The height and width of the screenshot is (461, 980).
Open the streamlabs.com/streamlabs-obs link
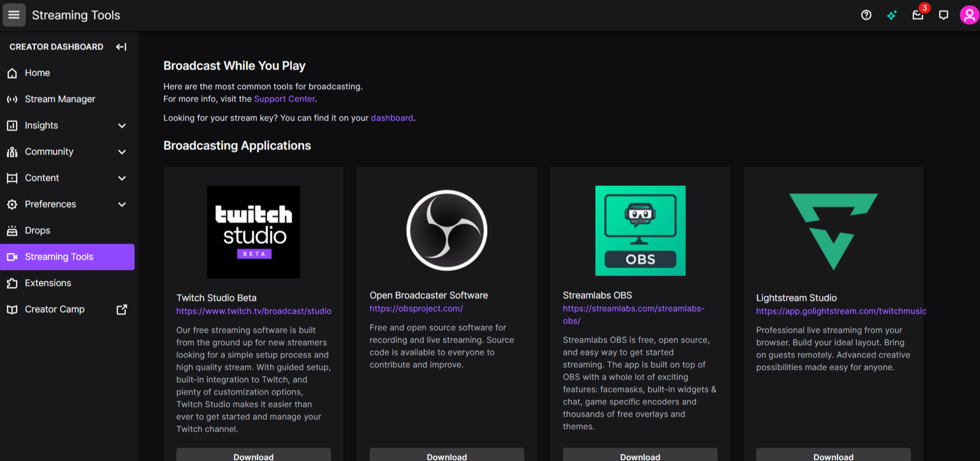pyautogui.click(x=634, y=315)
